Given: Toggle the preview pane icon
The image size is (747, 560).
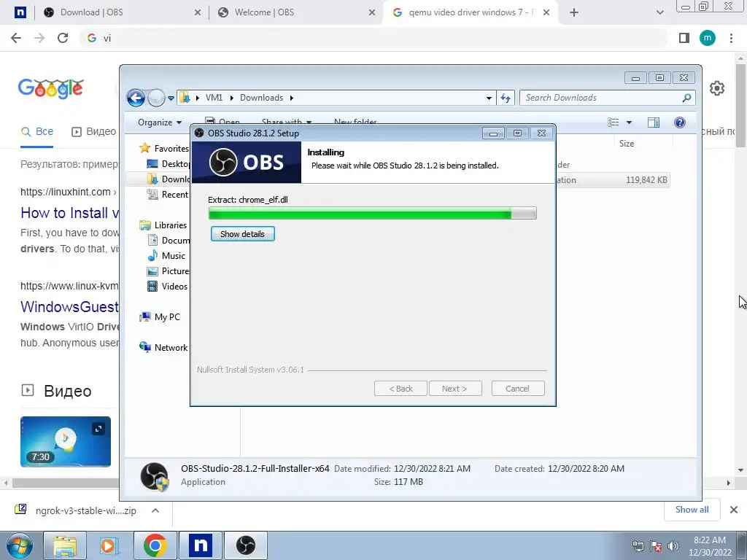Looking at the screenshot, I should tap(653, 122).
